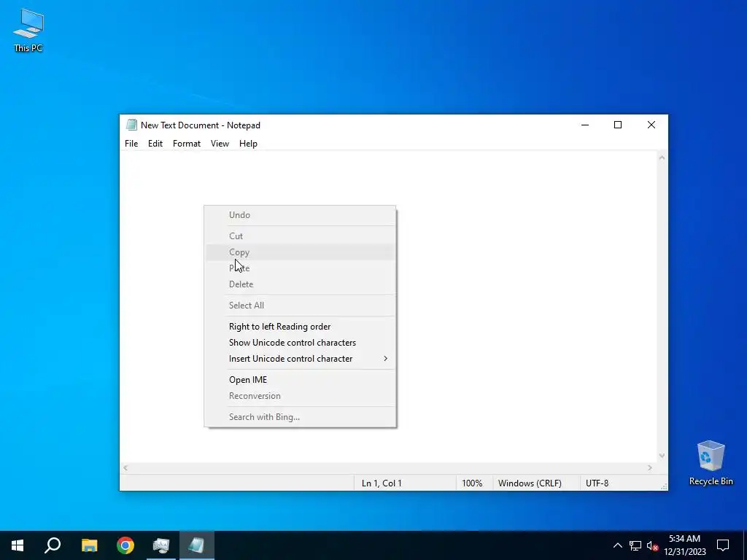Click vertical scrollbar up arrow
This screenshot has height=560, width=747.
click(662, 157)
